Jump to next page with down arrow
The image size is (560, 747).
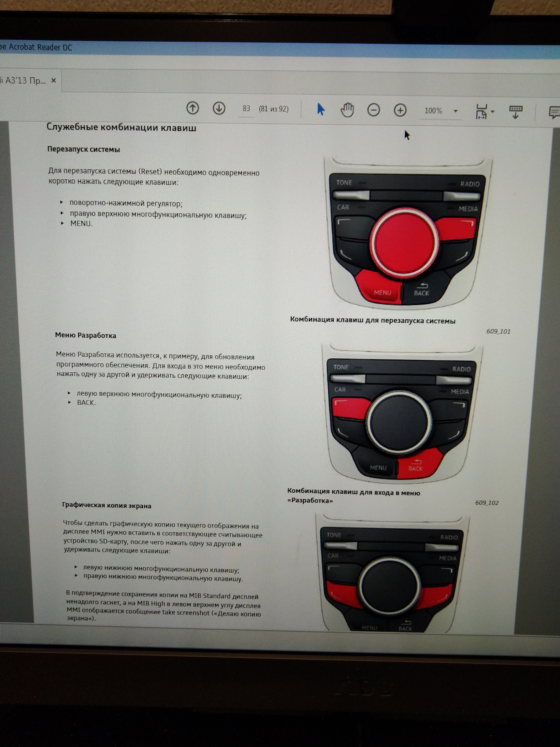tap(219, 109)
